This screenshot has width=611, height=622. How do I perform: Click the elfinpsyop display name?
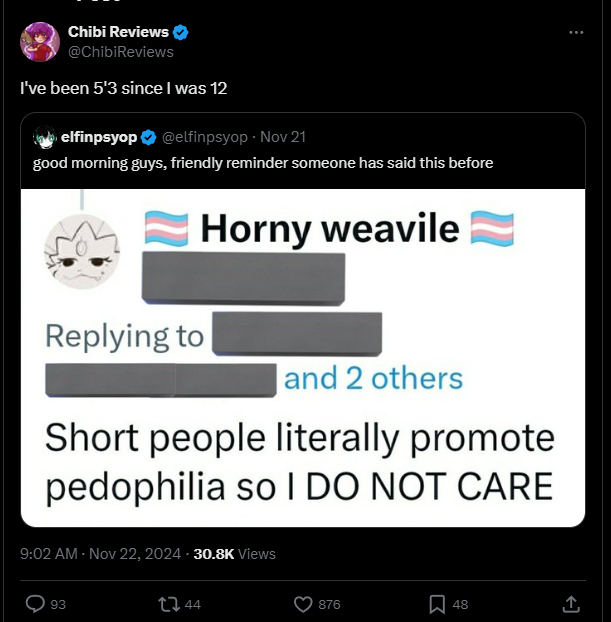point(99,137)
